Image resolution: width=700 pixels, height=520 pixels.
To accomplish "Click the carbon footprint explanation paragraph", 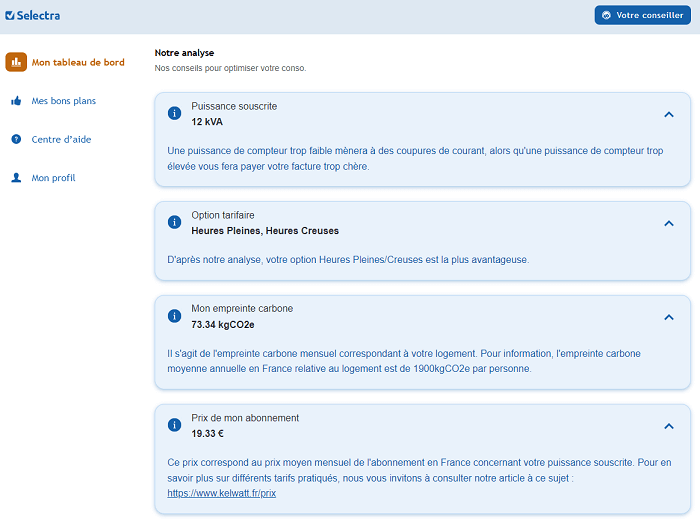I will tap(404, 361).
